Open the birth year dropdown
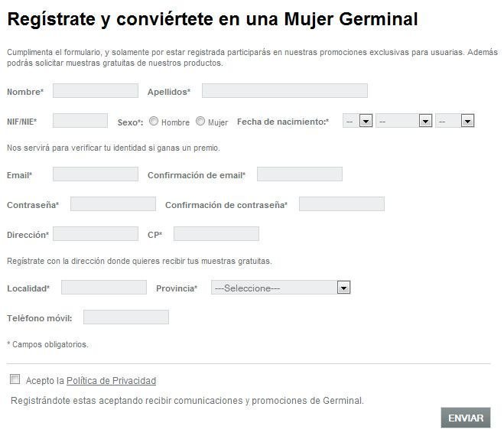The height and width of the screenshot is (436, 504). coord(455,121)
